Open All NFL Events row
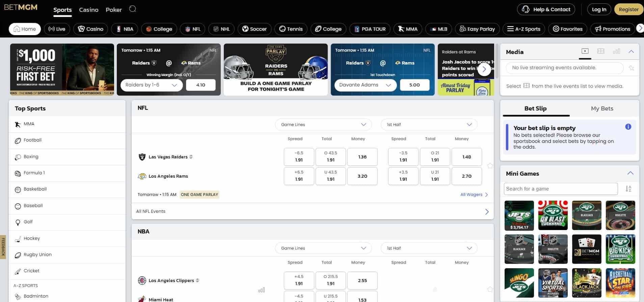 pos(313,211)
